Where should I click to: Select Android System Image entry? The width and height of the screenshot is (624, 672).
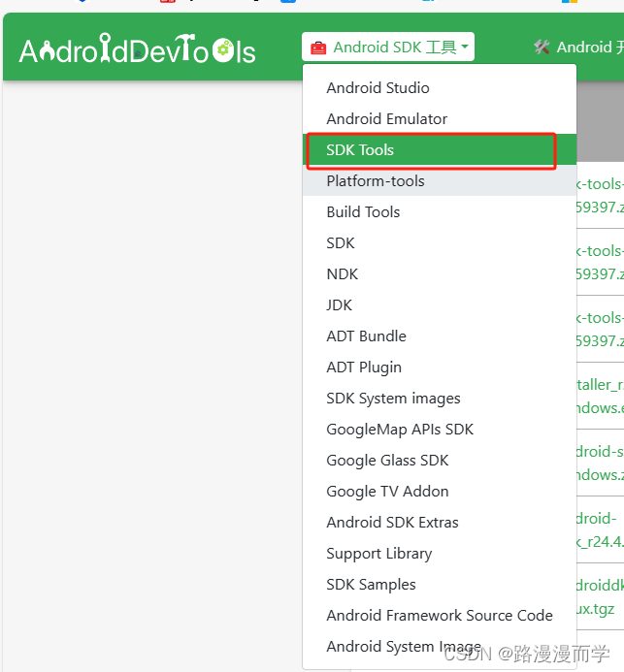pos(440,646)
